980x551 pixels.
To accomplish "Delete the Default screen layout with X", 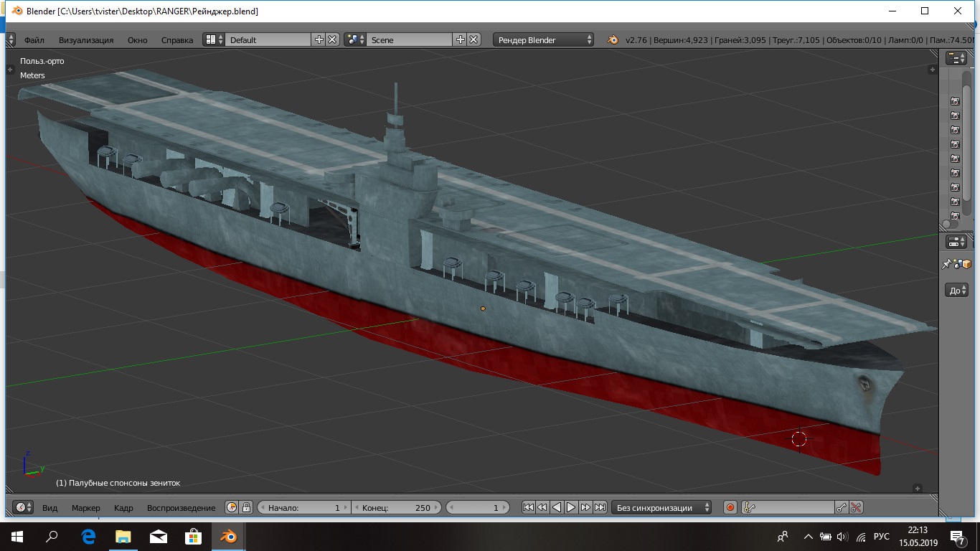I will (x=333, y=39).
